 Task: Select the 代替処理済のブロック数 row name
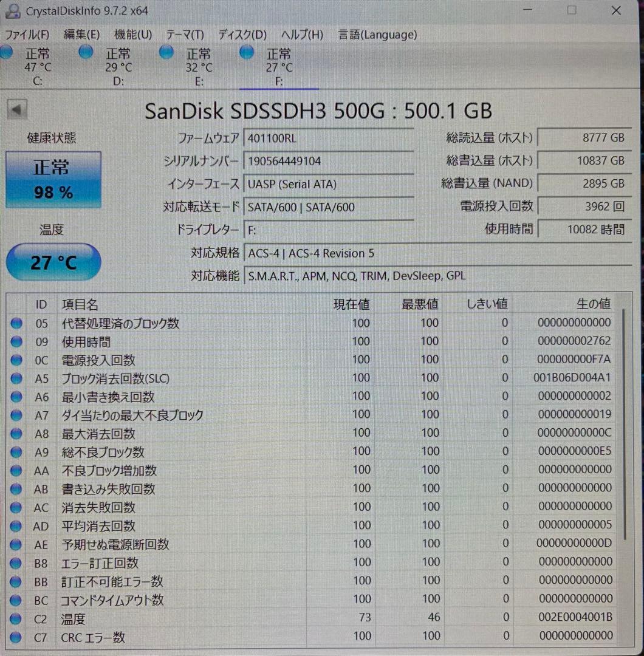pos(120,323)
